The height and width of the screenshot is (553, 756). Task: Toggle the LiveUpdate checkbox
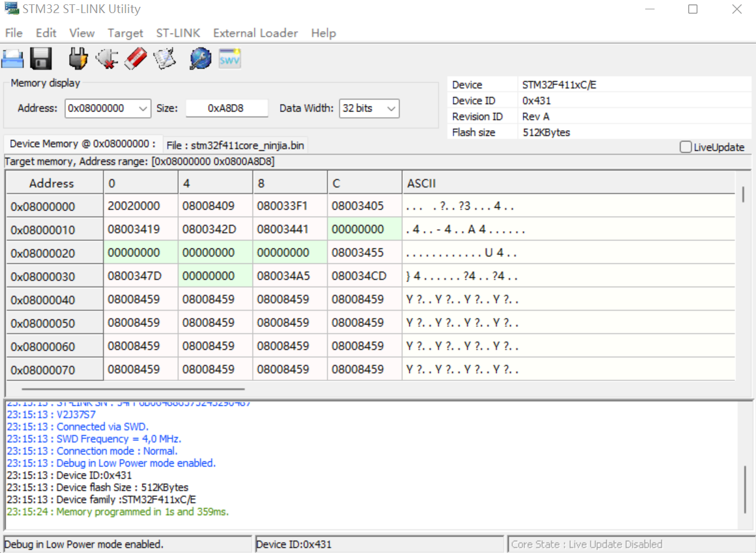(x=686, y=147)
